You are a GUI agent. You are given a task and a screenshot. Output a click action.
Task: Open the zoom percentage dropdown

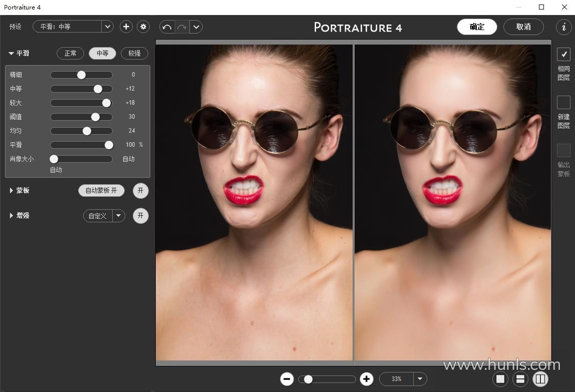point(420,379)
